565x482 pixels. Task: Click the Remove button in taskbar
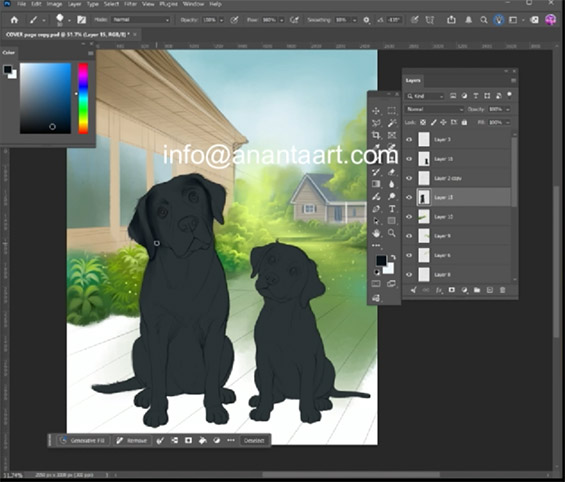pyautogui.click(x=132, y=441)
